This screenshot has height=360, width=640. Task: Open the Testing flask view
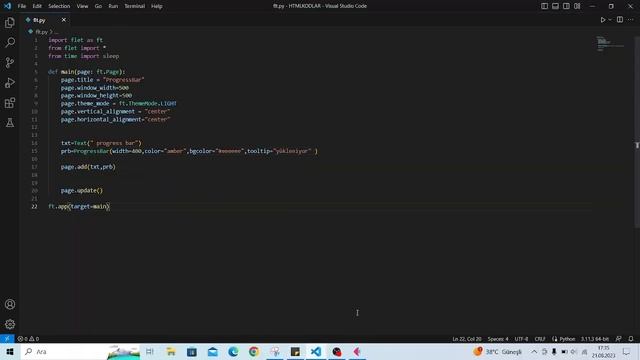10,122
